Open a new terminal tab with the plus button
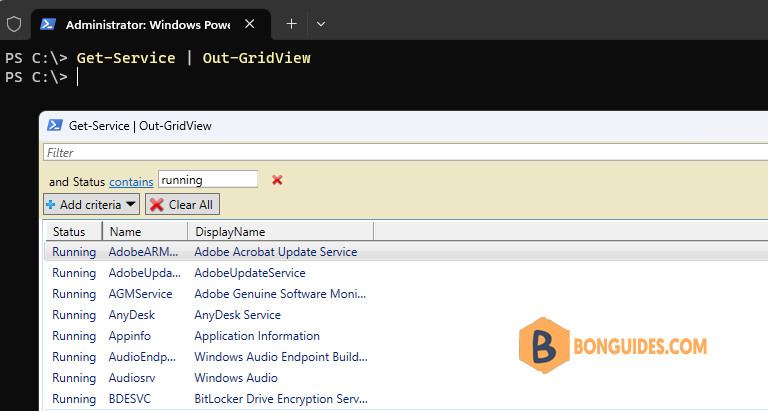This screenshot has width=768, height=411. [291, 24]
